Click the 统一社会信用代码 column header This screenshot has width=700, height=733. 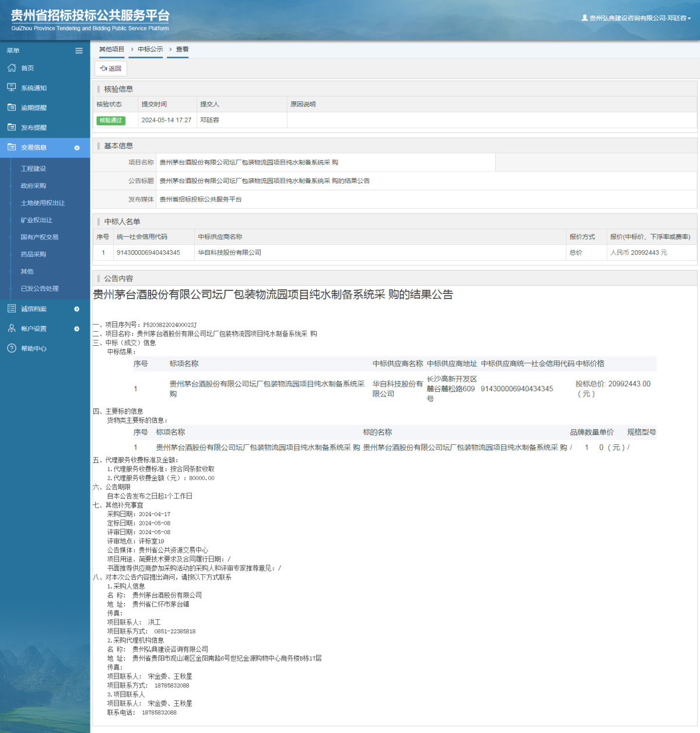pos(142,237)
